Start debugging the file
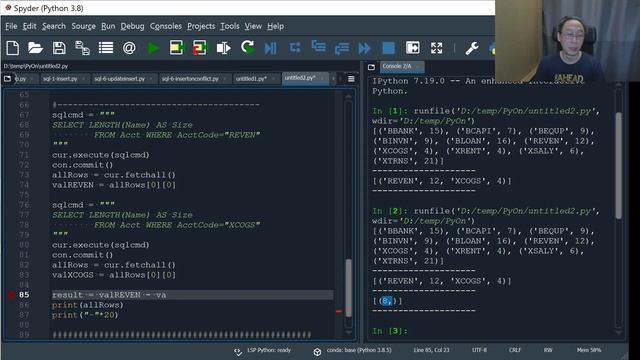640x360 pixels. (270, 48)
